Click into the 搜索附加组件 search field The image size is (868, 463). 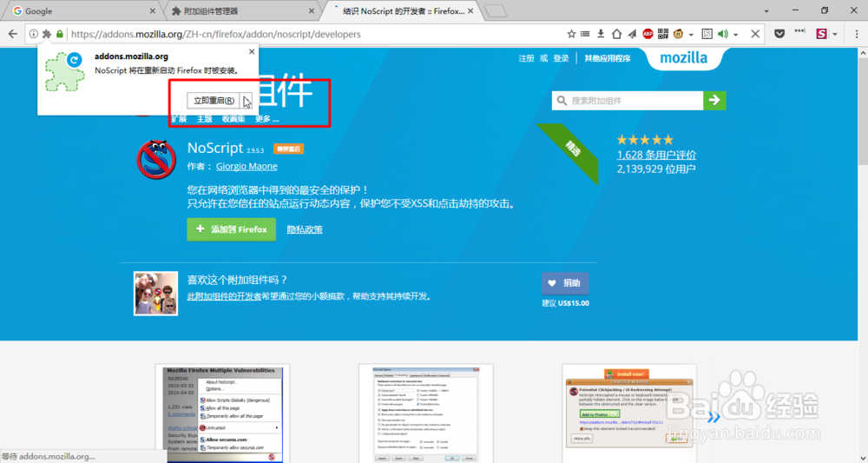(628, 100)
